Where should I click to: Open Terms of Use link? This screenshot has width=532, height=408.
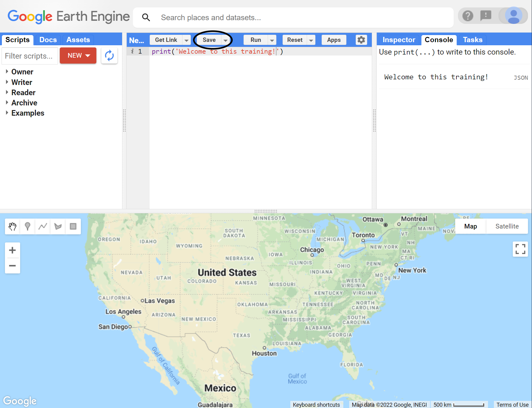click(x=512, y=405)
